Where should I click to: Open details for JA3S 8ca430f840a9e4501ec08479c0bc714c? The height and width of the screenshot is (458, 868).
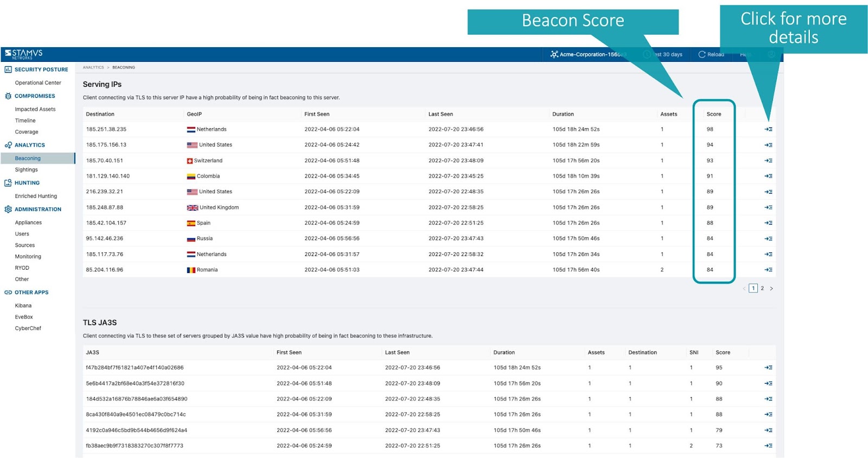(x=768, y=415)
